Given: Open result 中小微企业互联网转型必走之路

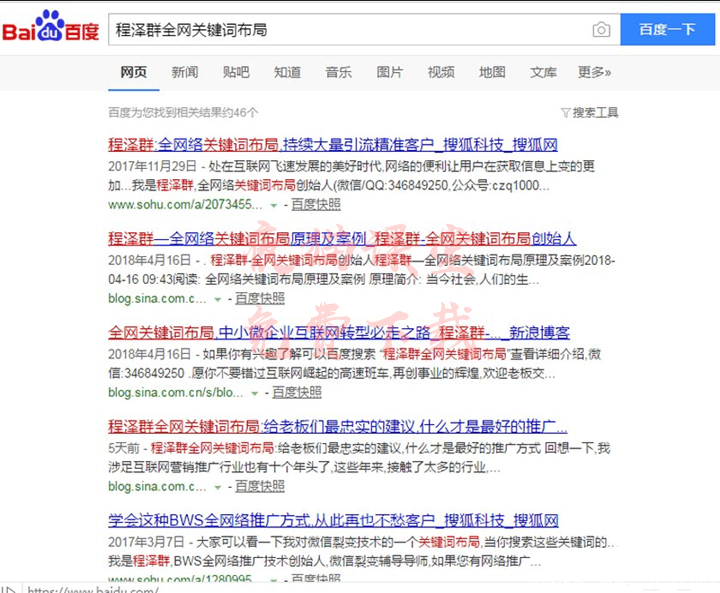Looking at the screenshot, I should 339,333.
